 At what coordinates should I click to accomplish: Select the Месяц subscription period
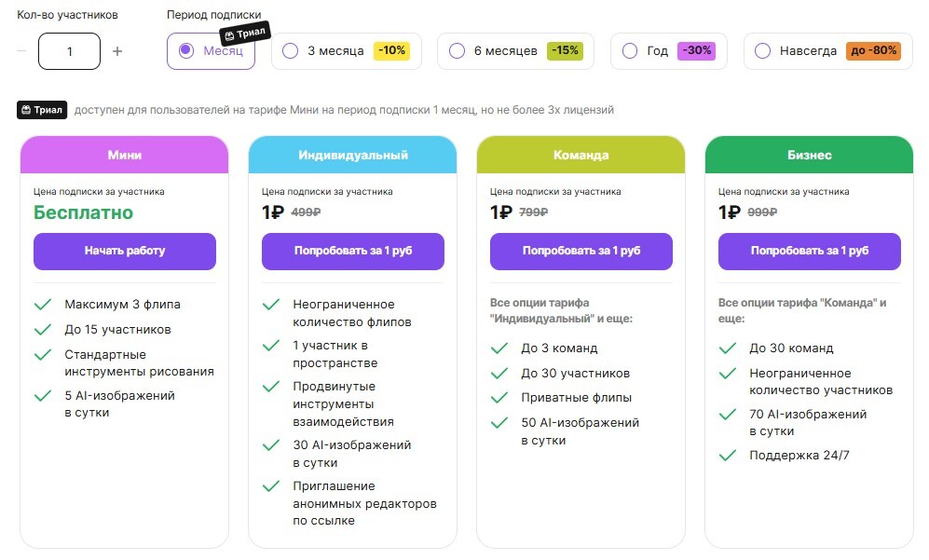click(211, 51)
